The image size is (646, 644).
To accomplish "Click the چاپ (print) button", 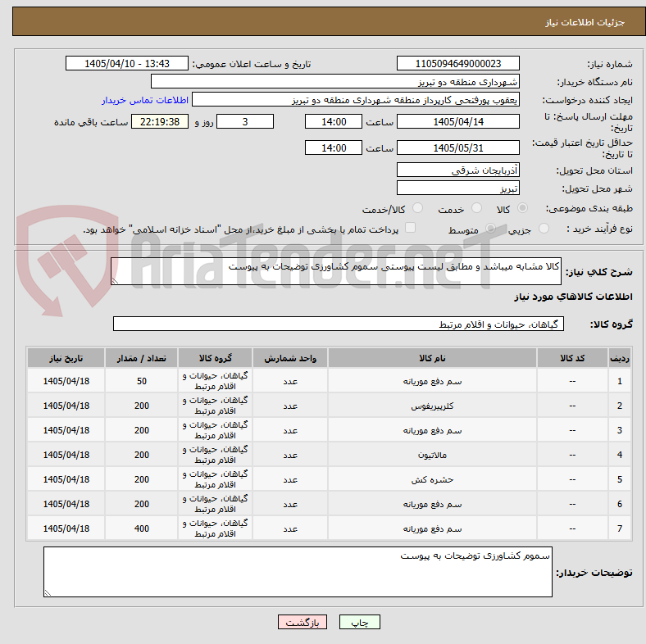I will 359,622.
